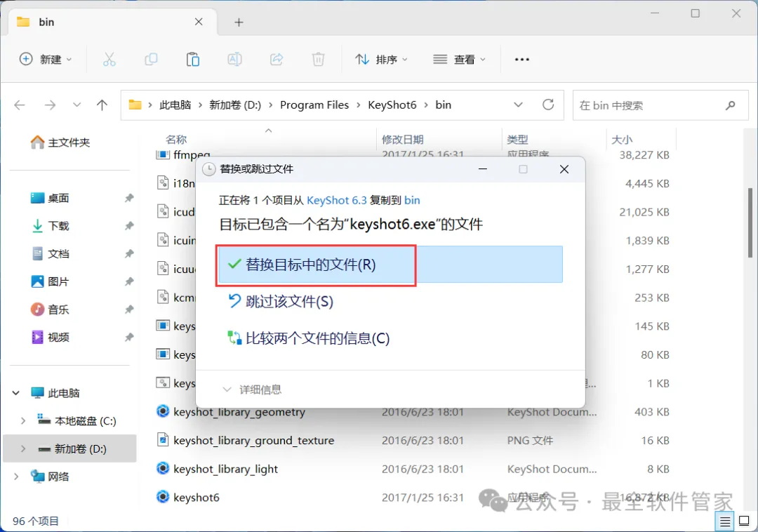Click the Copy icon in toolbar
Screen dimensions: 758x532
(x=151, y=60)
